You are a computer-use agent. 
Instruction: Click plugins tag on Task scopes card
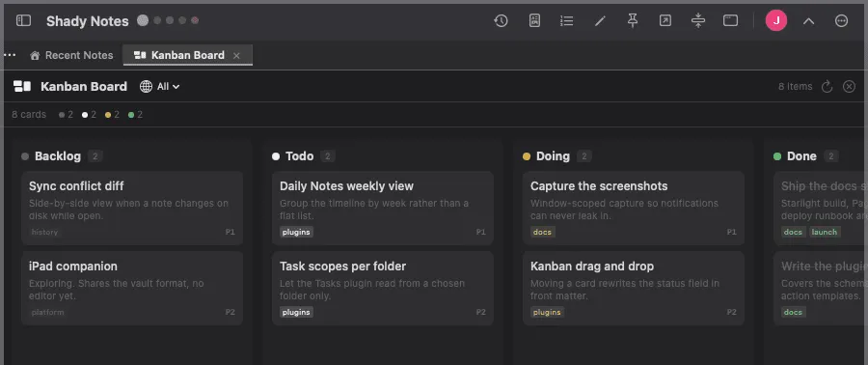[x=296, y=313]
